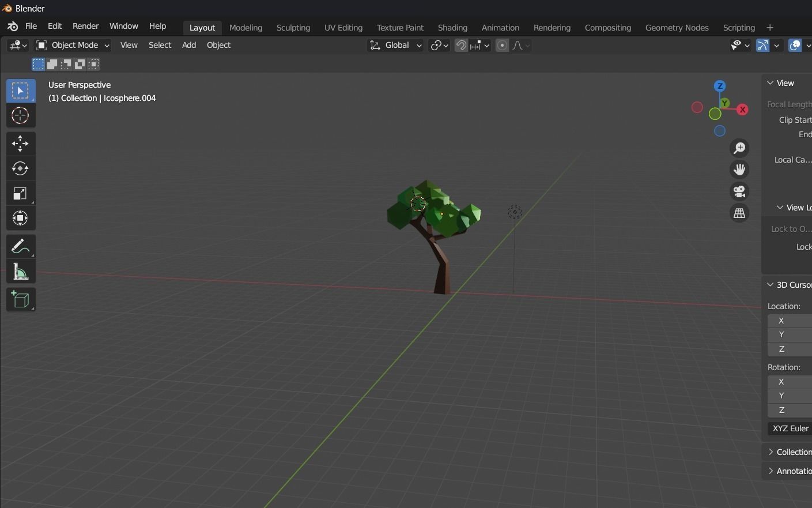Activate the 3D Cursor tool
The image size is (812, 508).
click(x=21, y=116)
